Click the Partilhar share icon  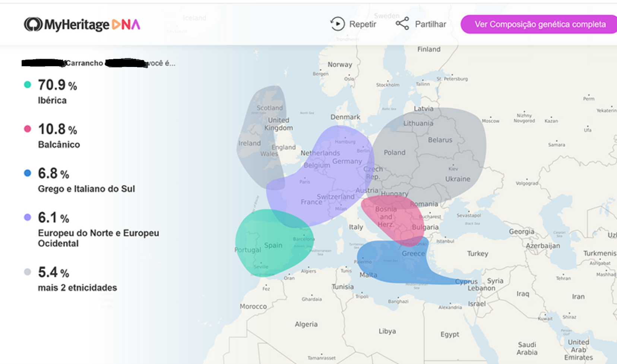coord(402,24)
